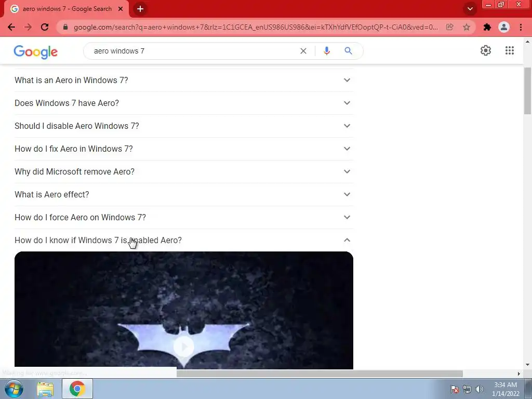This screenshot has width=532, height=399.
Task: Open Google quick settings gear
Action: [x=486, y=50]
